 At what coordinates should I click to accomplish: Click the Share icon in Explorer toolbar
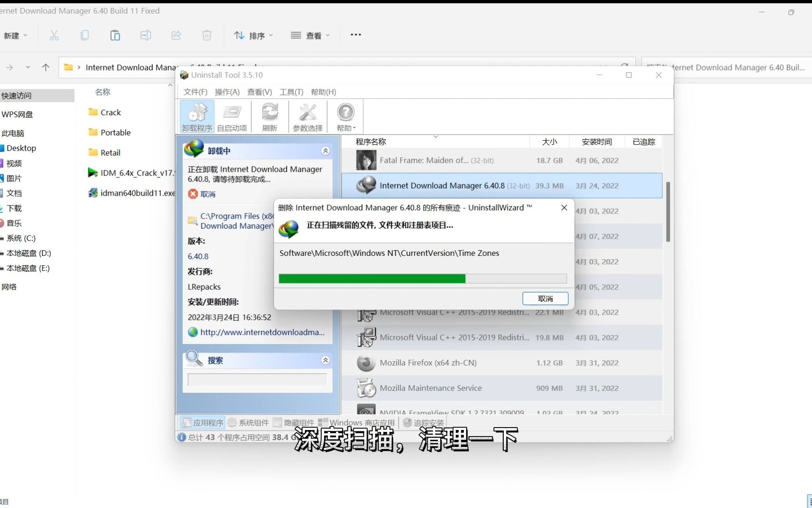coord(176,35)
